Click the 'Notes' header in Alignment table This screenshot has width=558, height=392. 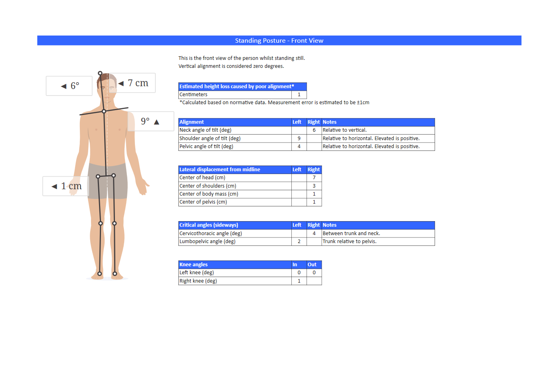378,122
